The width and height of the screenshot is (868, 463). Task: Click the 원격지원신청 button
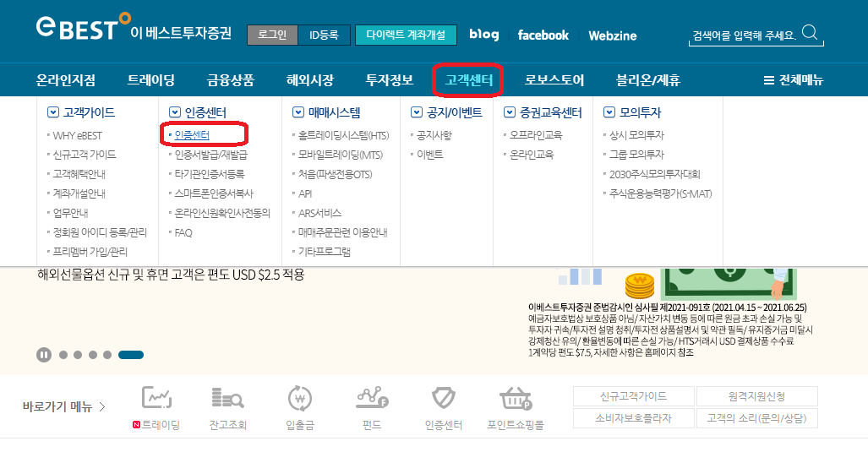(x=756, y=396)
